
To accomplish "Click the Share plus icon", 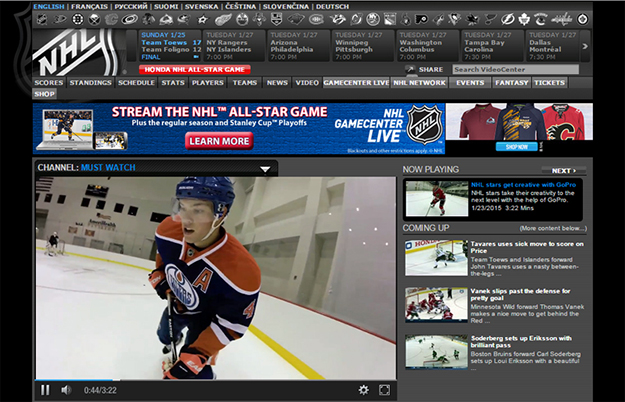I will (408, 70).
